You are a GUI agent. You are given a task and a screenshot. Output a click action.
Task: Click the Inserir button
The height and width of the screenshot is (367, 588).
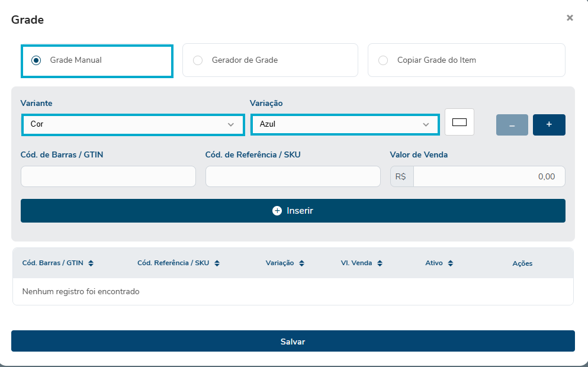293,211
